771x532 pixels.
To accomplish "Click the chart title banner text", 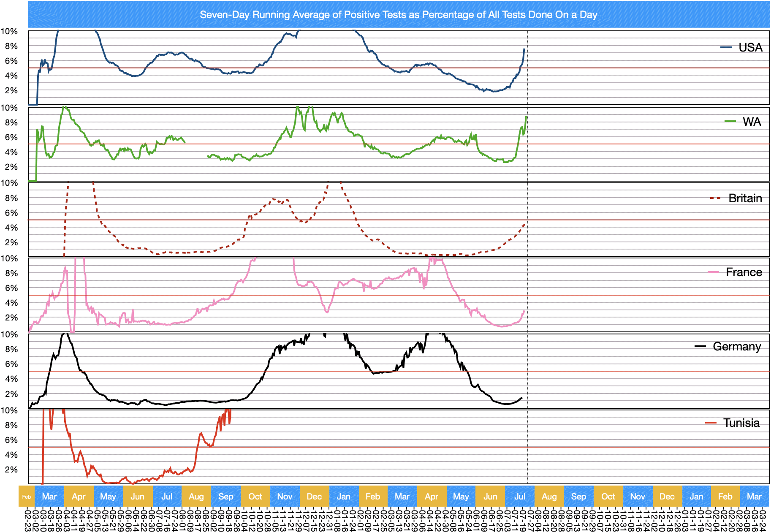I will [x=398, y=15].
